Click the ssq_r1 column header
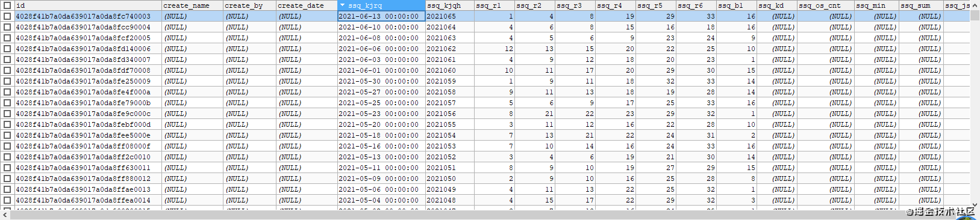 click(x=495, y=5)
